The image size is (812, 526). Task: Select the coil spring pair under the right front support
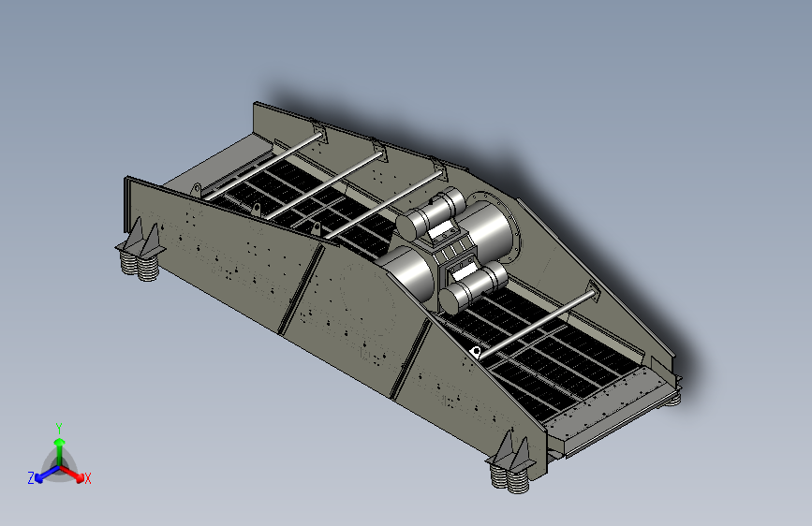(510, 479)
